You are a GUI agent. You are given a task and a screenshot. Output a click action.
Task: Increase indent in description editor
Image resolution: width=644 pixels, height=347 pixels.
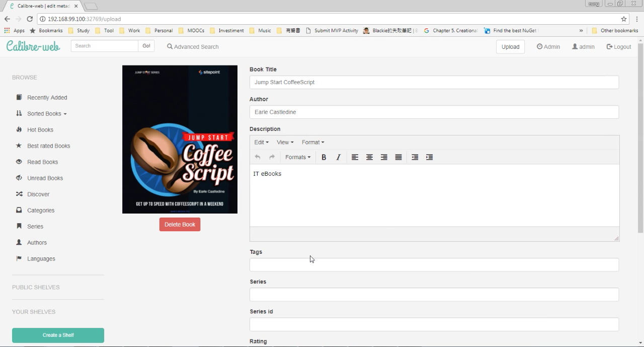pyautogui.click(x=429, y=157)
